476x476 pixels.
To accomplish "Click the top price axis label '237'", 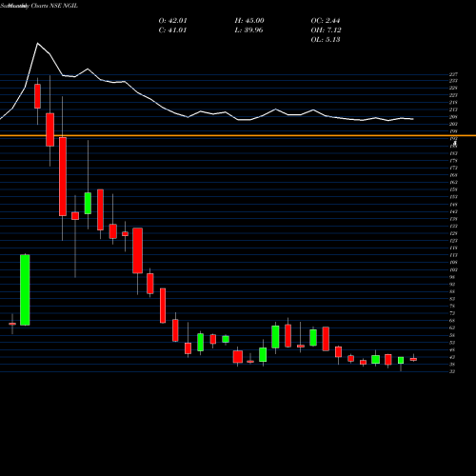I will 453,74.
